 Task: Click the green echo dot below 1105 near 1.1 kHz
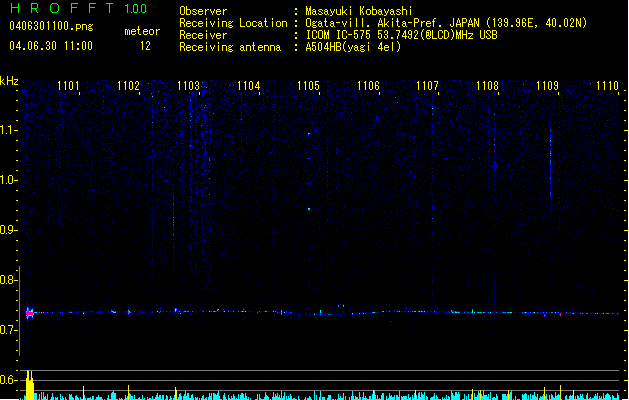pos(309,134)
